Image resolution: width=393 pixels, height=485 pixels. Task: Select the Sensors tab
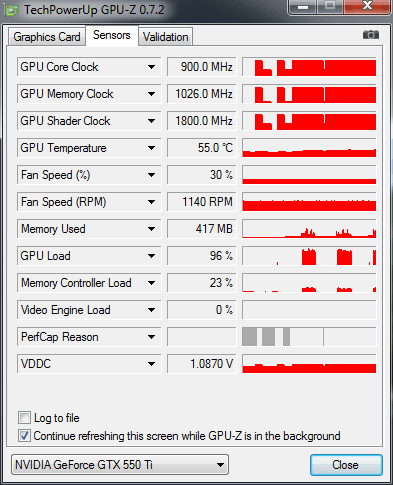tap(112, 35)
